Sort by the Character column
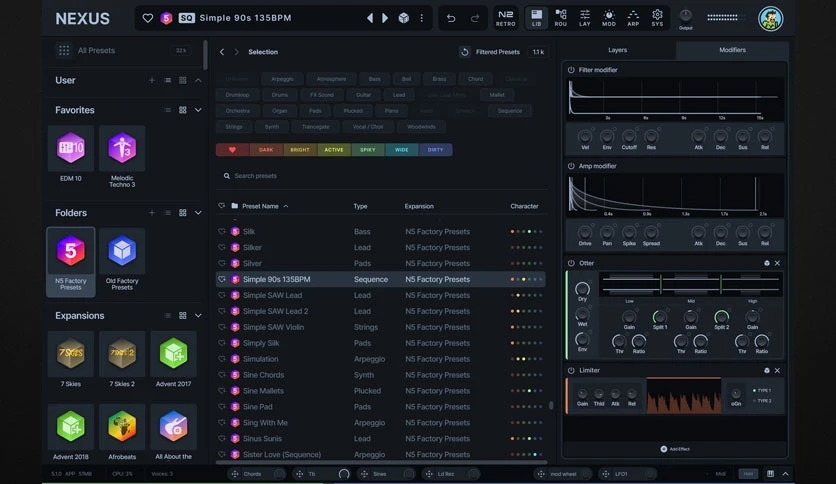This screenshot has height=484, width=836. [x=524, y=206]
